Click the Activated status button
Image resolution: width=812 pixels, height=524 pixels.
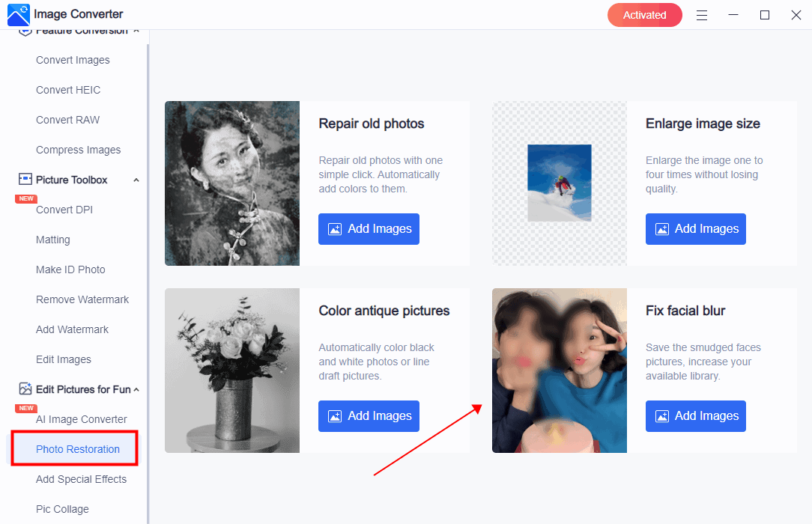point(644,15)
